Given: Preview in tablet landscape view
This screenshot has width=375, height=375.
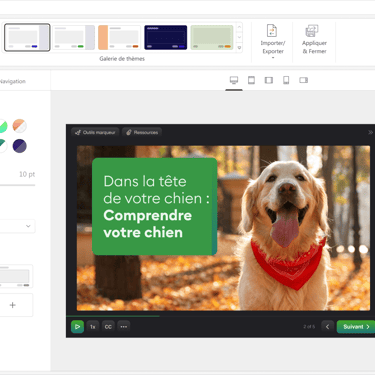Looking at the screenshot, I should point(269,80).
